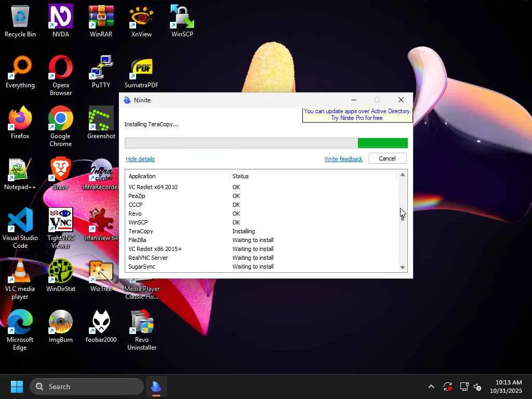Click the sync status tray icon
532x399 pixels.
(447, 387)
